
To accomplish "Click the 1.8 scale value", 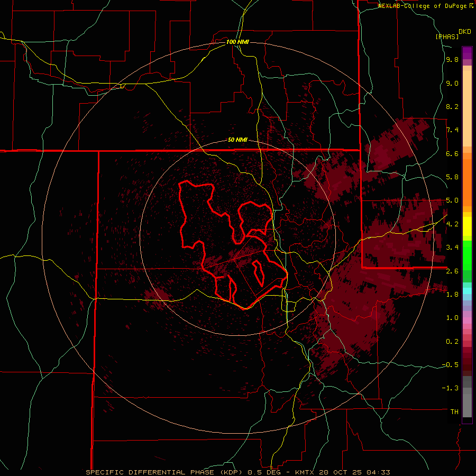I will [x=452, y=294].
